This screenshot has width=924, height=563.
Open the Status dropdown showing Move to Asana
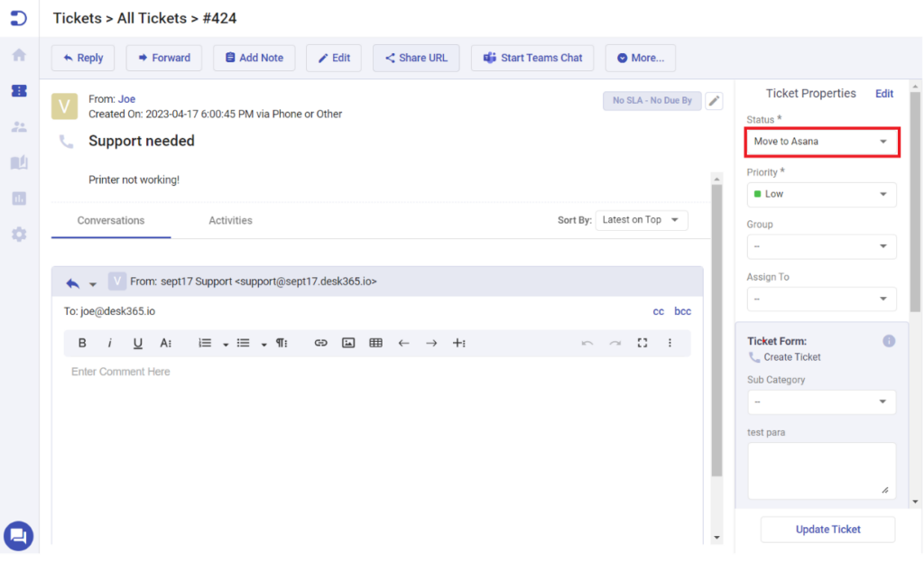pyautogui.click(x=821, y=142)
